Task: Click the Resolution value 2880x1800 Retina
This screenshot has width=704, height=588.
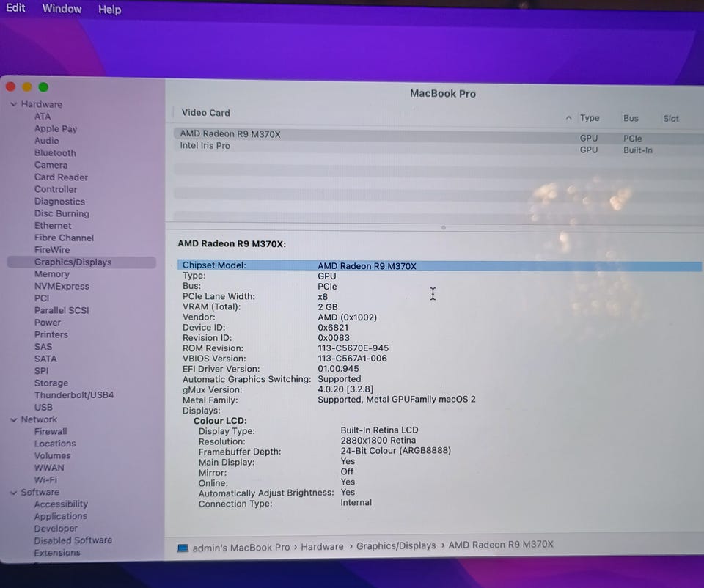Action: coord(378,441)
